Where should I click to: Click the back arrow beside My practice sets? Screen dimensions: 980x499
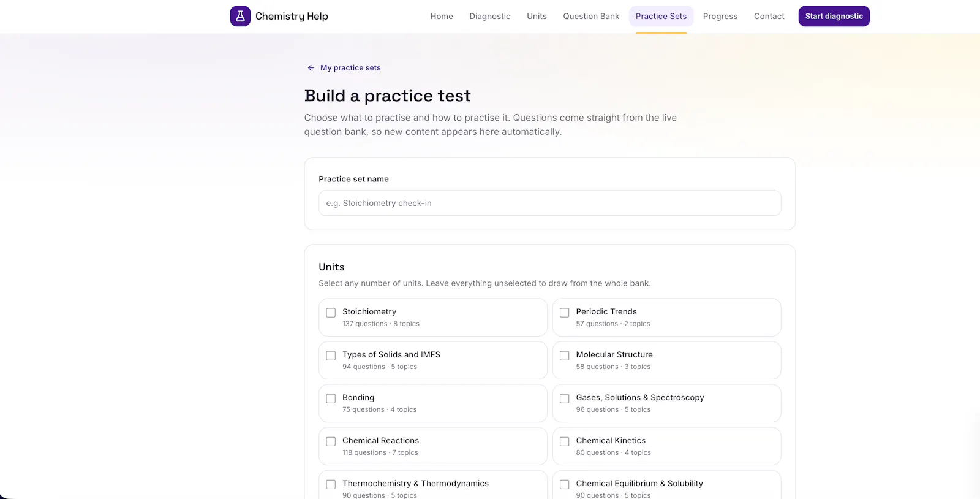[311, 68]
